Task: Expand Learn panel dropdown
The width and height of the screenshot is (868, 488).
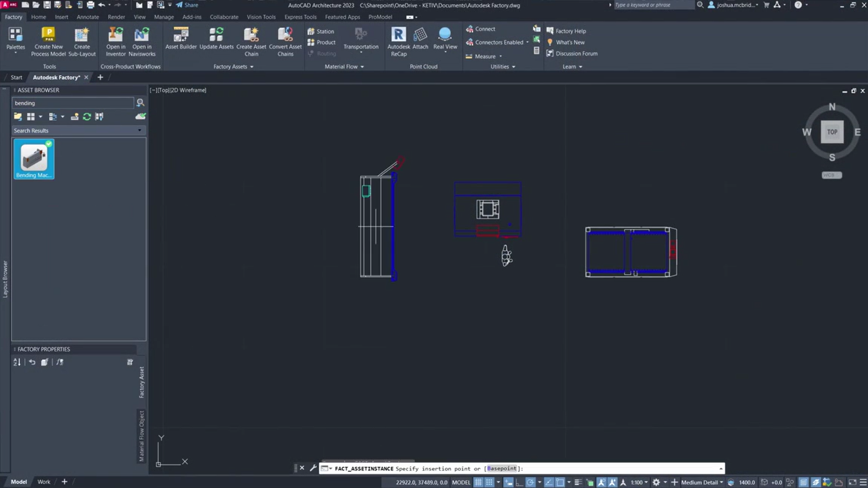Action: (x=580, y=67)
